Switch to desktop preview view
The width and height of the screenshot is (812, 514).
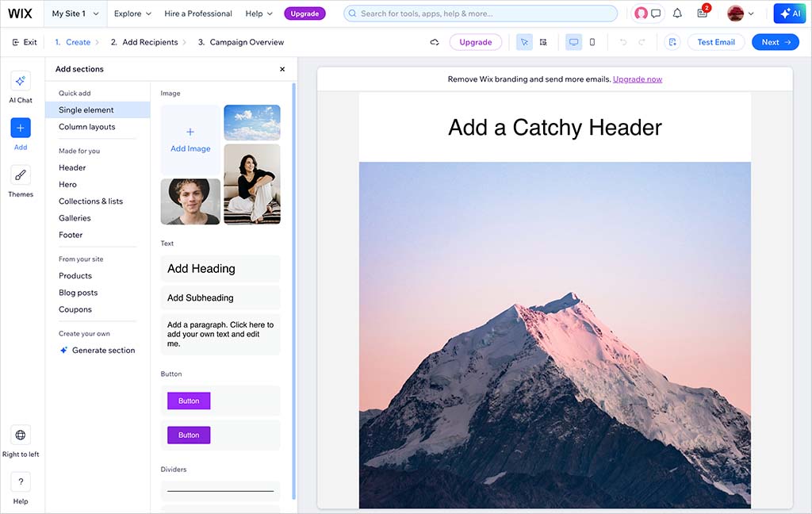tap(573, 42)
